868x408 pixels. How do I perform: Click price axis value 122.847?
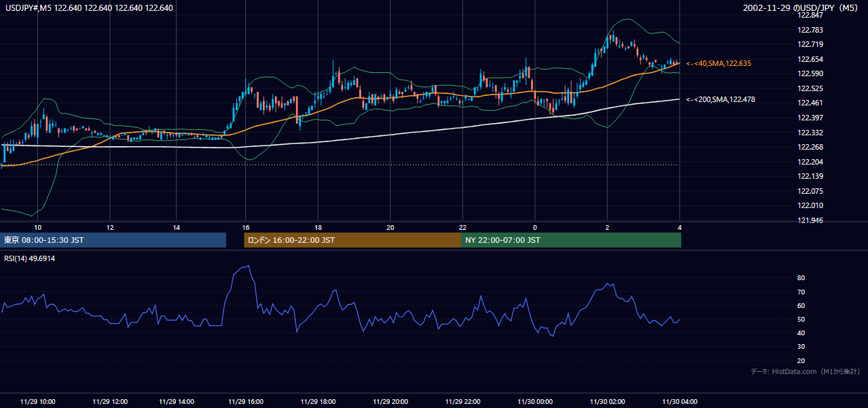click(809, 15)
